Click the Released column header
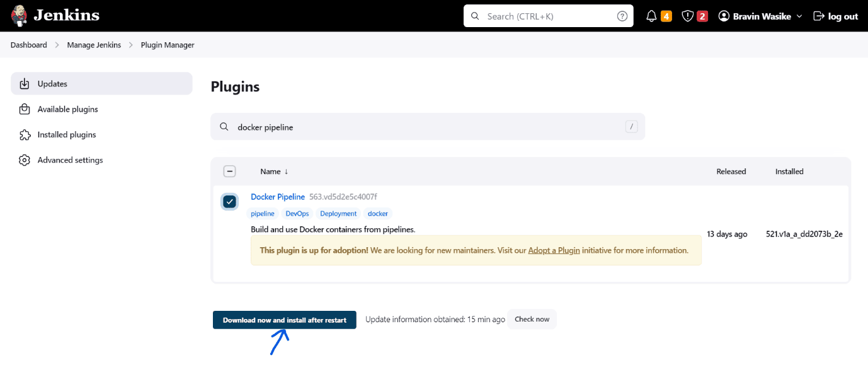Screen dimensions: 868x372 [x=731, y=171]
